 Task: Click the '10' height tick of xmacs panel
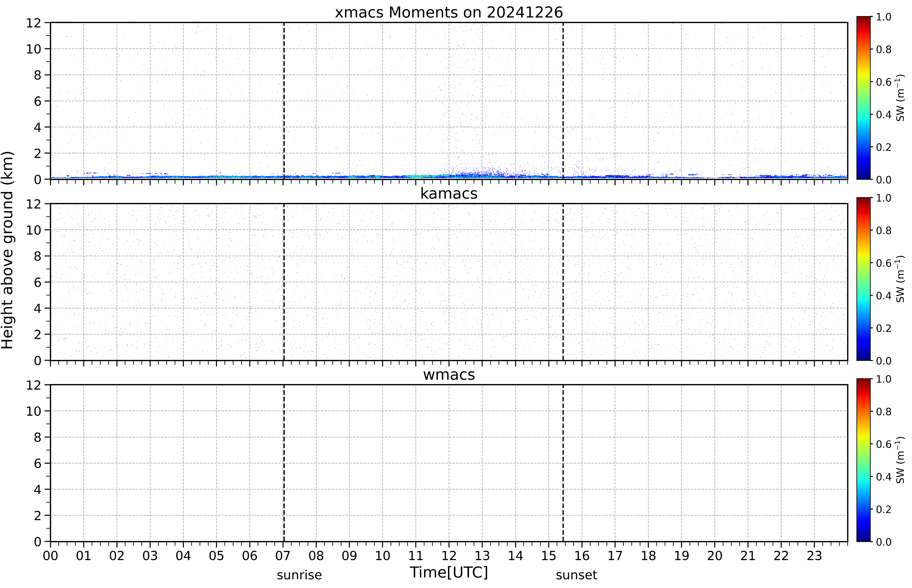coord(34,49)
